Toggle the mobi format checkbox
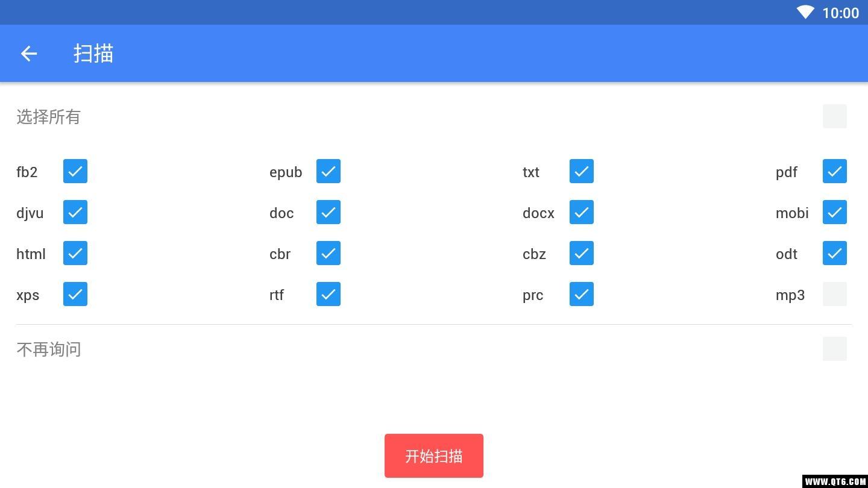The width and height of the screenshot is (868, 488). click(x=835, y=212)
